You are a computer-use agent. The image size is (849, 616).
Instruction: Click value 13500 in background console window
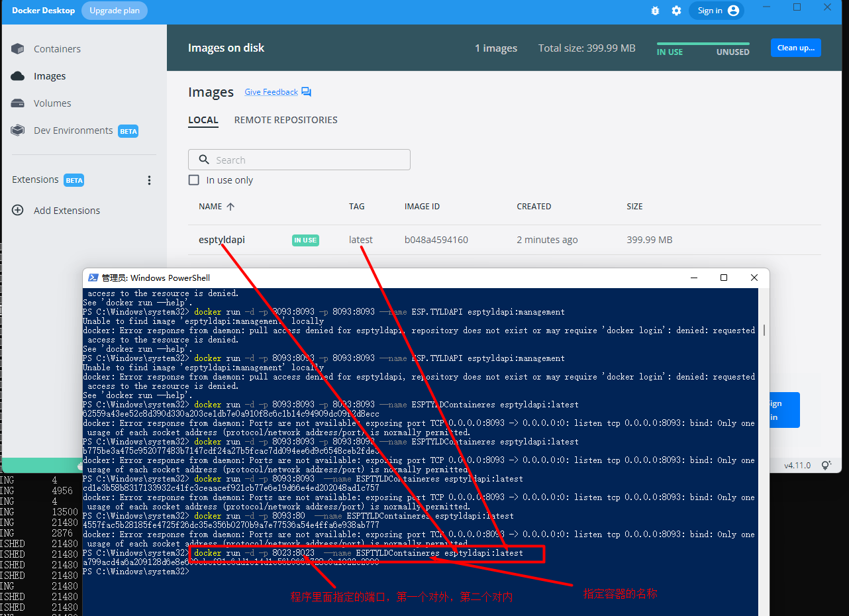click(65, 512)
